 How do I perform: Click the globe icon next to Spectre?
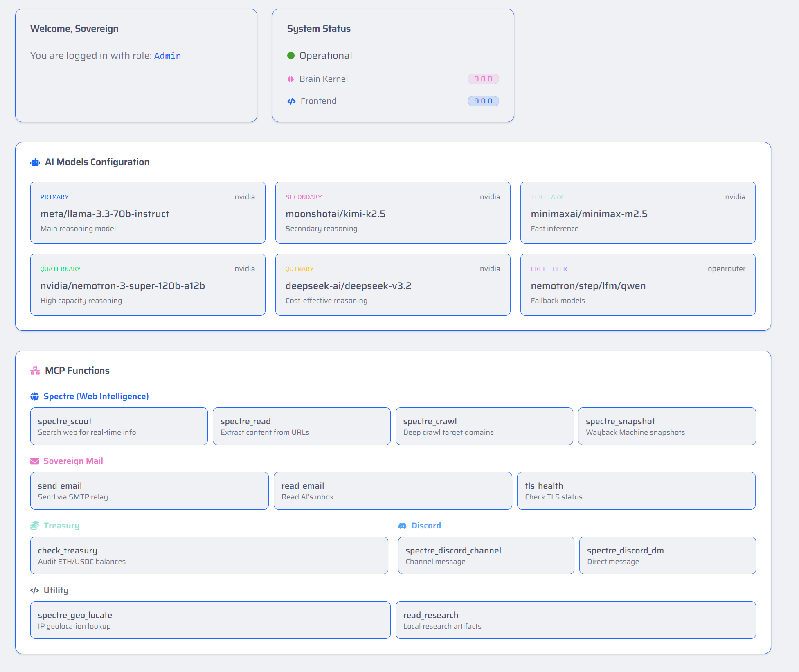(x=35, y=397)
